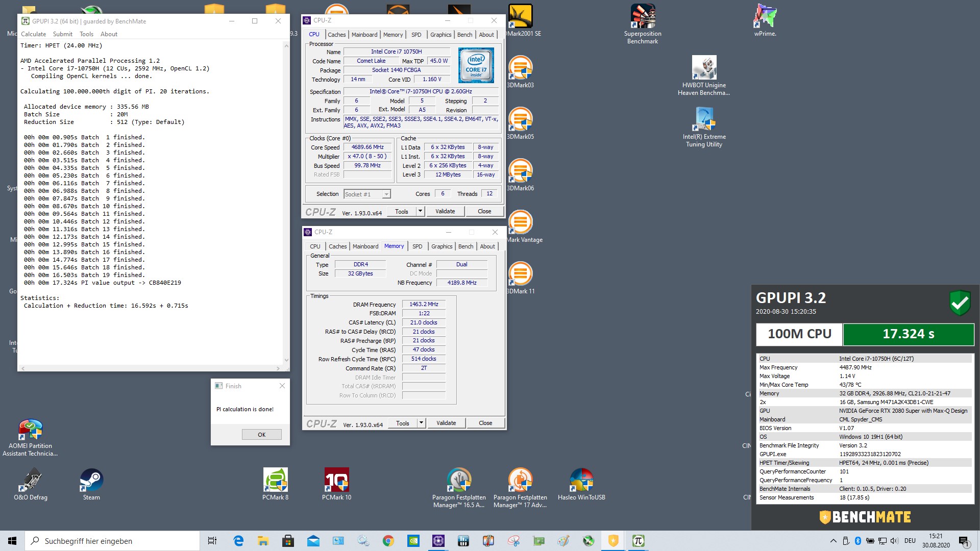Click GPUPI horizontal scrollbar right arrow
The width and height of the screenshot is (980, 551).
pos(278,368)
